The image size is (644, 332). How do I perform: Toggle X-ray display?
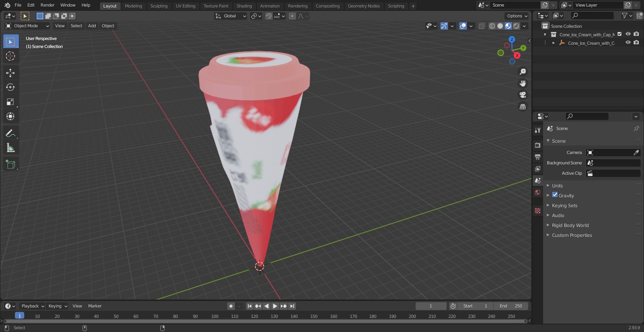(481, 26)
